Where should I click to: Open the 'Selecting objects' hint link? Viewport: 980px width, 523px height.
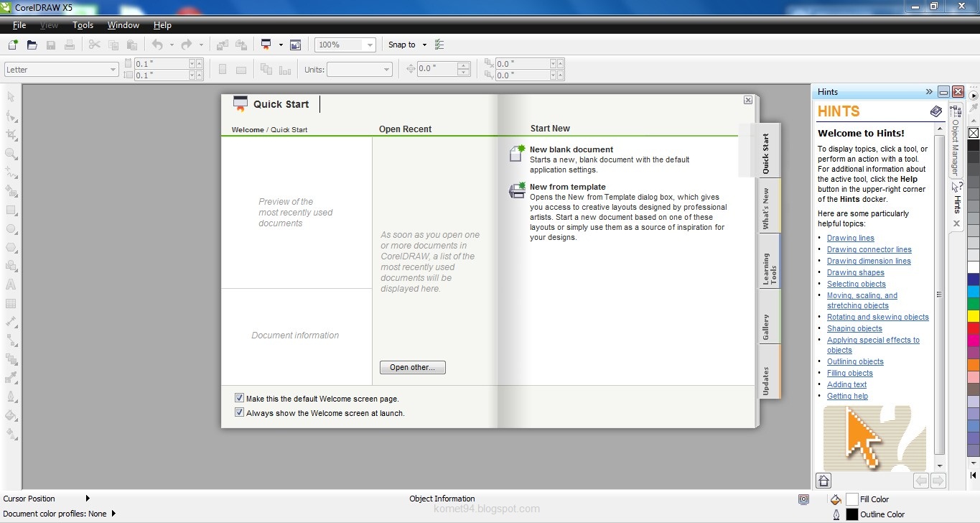857,284
